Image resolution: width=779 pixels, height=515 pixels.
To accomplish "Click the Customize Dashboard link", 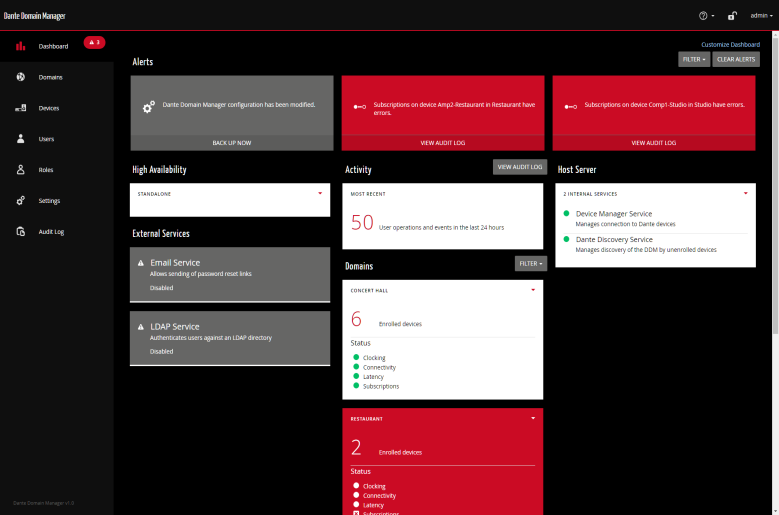I will click(x=730, y=45).
